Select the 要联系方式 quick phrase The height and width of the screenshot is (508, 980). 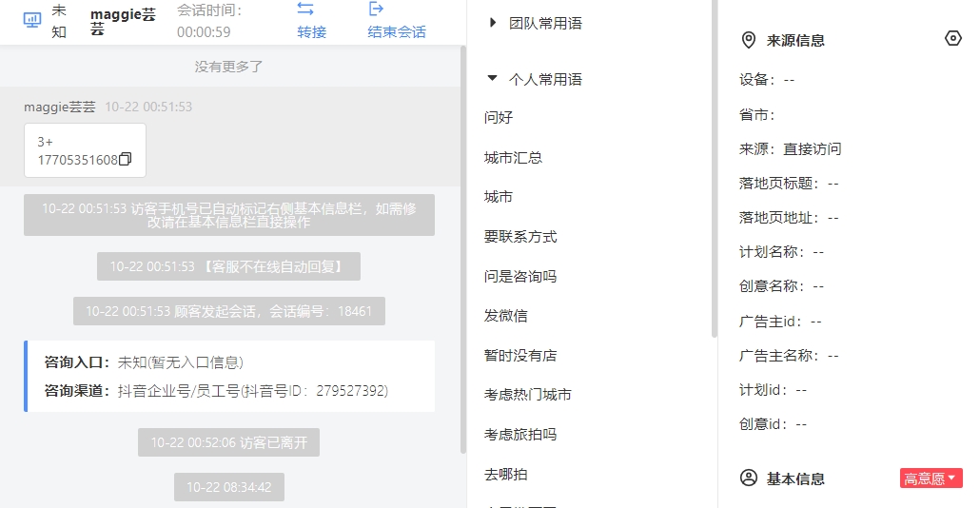point(520,237)
